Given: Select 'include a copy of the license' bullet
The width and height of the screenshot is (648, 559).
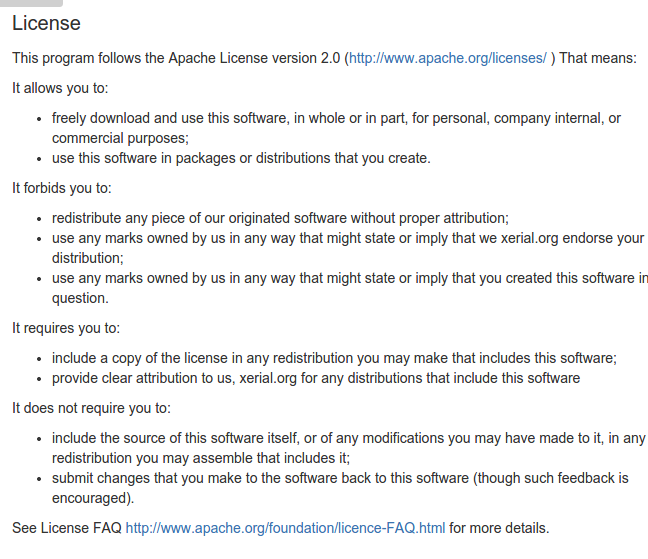Looking at the screenshot, I should coord(334,358).
